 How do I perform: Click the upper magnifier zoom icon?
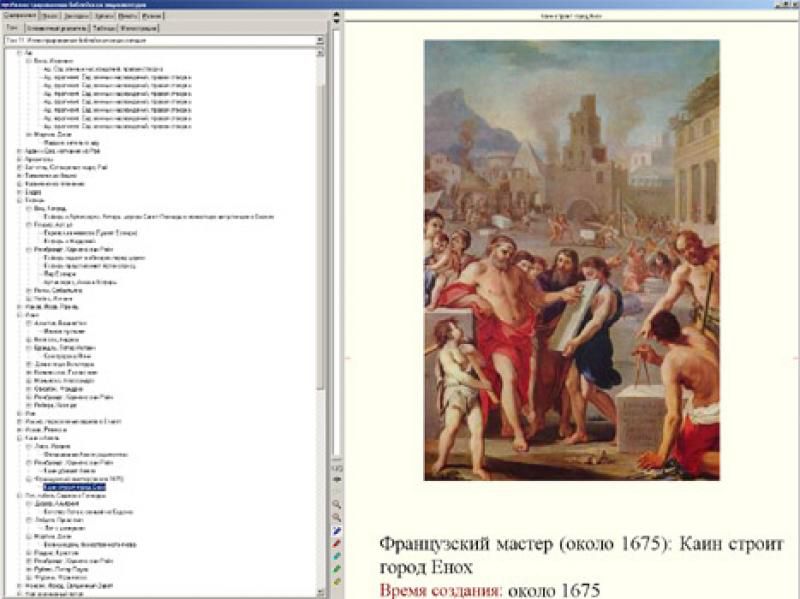click(337, 503)
